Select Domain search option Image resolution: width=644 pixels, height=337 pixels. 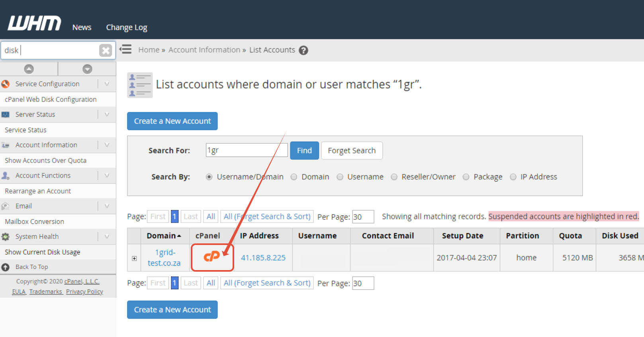coord(294,177)
